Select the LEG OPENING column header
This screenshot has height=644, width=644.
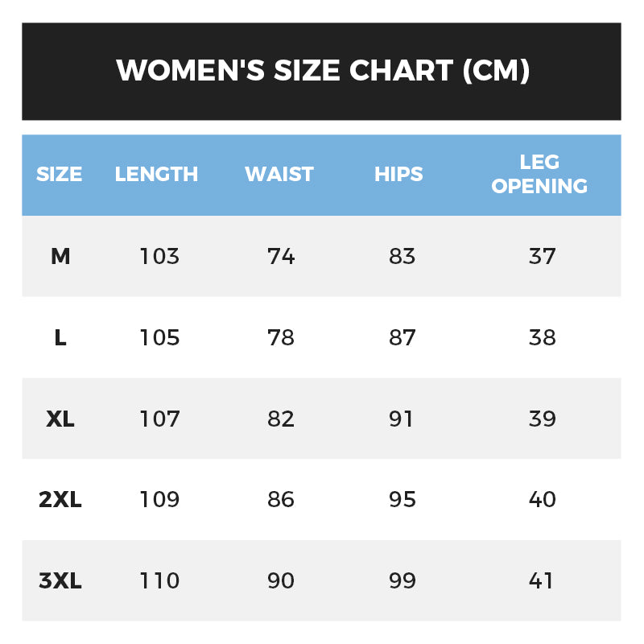(x=539, y=174)
